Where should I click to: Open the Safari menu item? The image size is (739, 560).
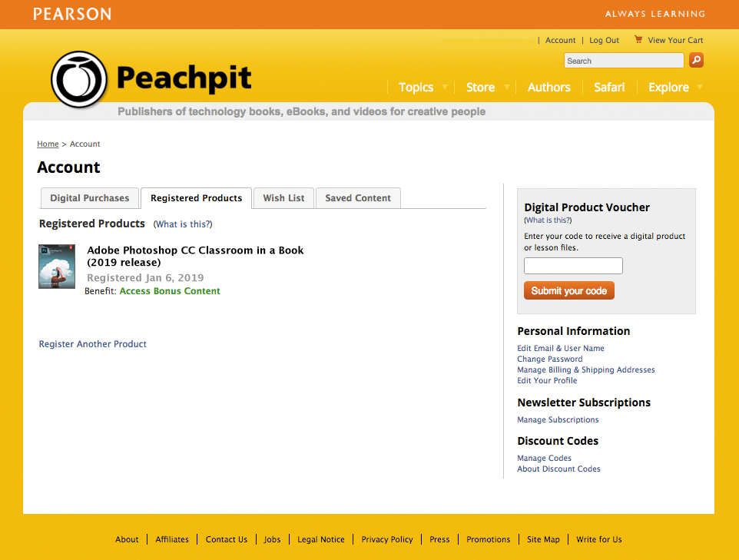pyautogui.click(x=609, y=88)
